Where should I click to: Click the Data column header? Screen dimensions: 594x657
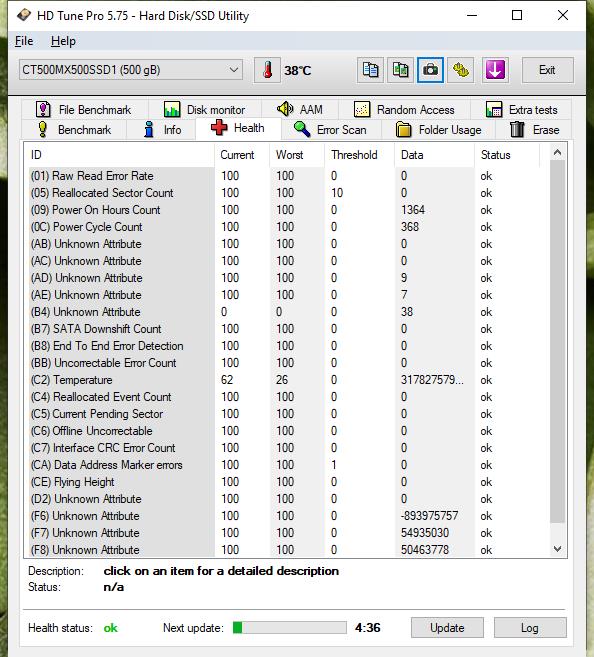(x=434, y=155)
